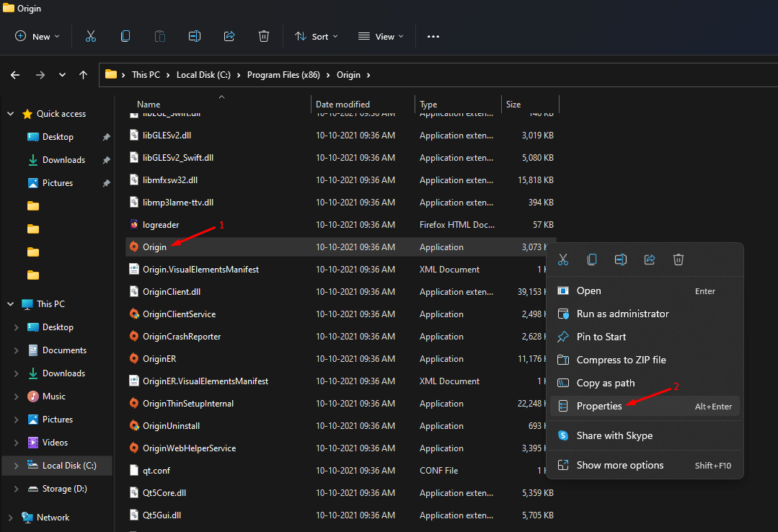Screen dimensions: 778x532
Task: Select Share with Skype
Action: 645,435
